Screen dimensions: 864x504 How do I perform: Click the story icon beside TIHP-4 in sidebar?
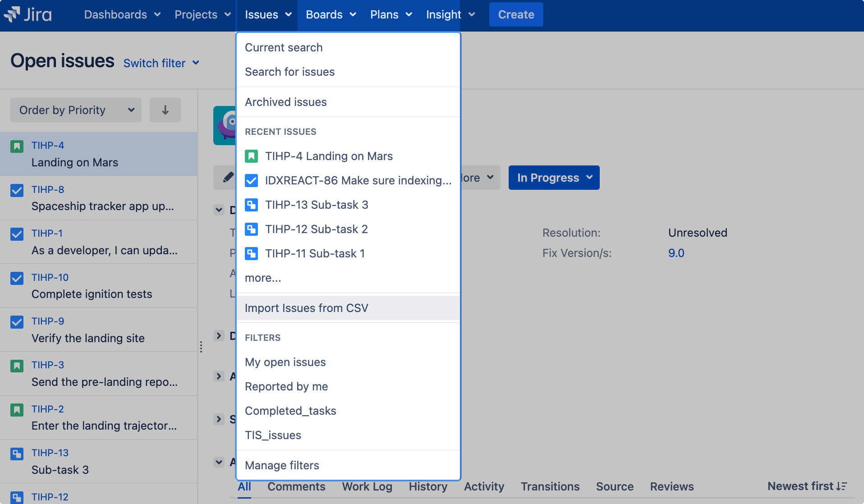coord(17,147)
